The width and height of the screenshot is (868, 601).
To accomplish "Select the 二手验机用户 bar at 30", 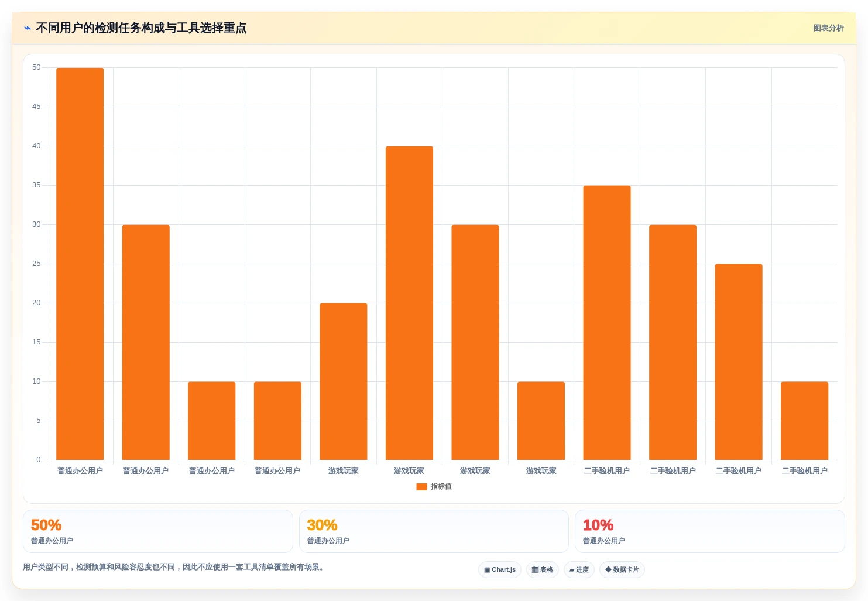I will pyautogui.click(x=673, y=342).
